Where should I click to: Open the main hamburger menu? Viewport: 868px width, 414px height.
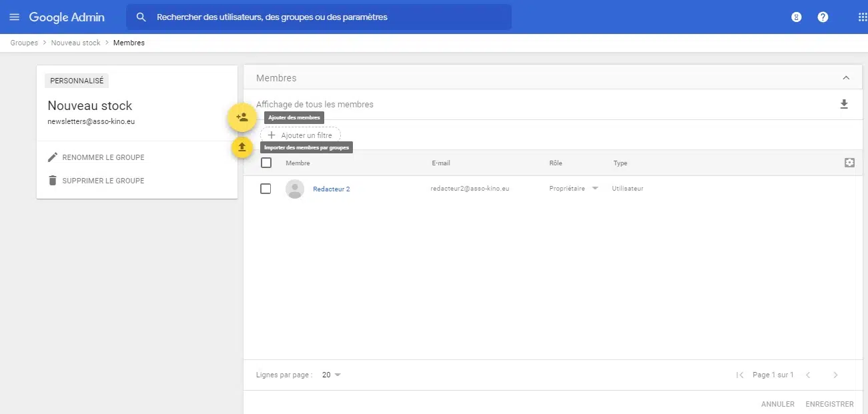(15, 17)
